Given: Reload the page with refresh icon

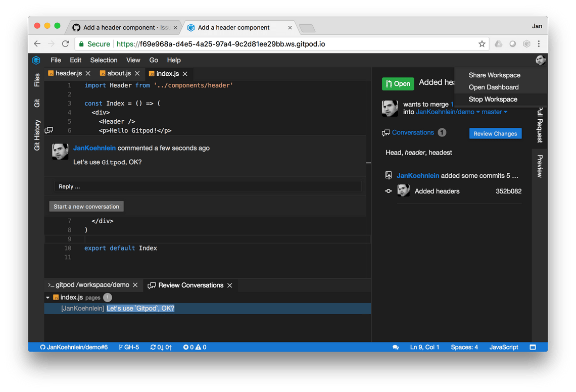Looking at the screenshot, I should click(65, 44).
